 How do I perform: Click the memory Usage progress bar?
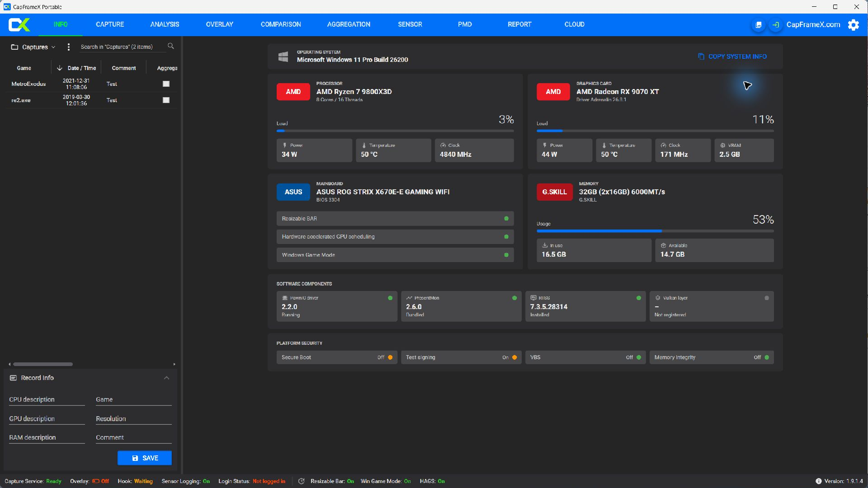(655, 231)
